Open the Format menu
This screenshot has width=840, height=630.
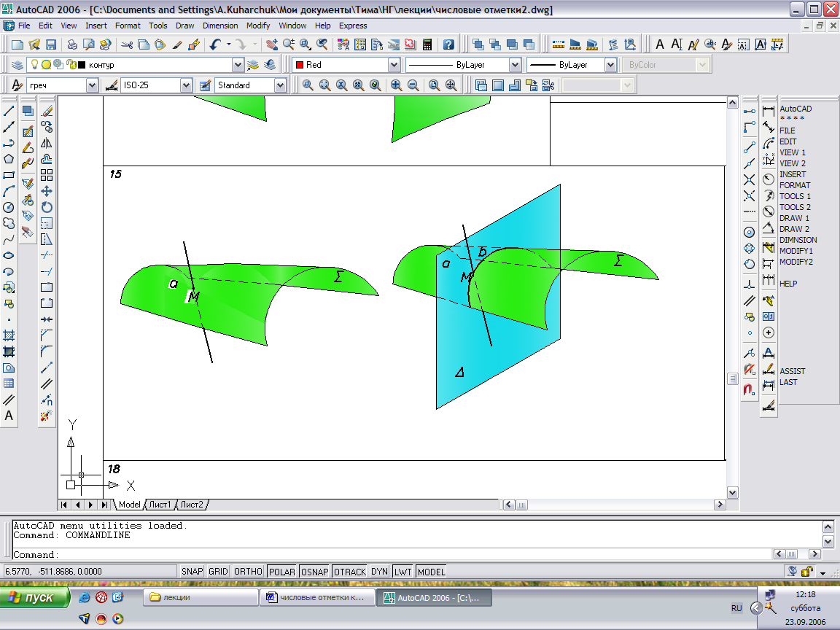click(128, 26)
